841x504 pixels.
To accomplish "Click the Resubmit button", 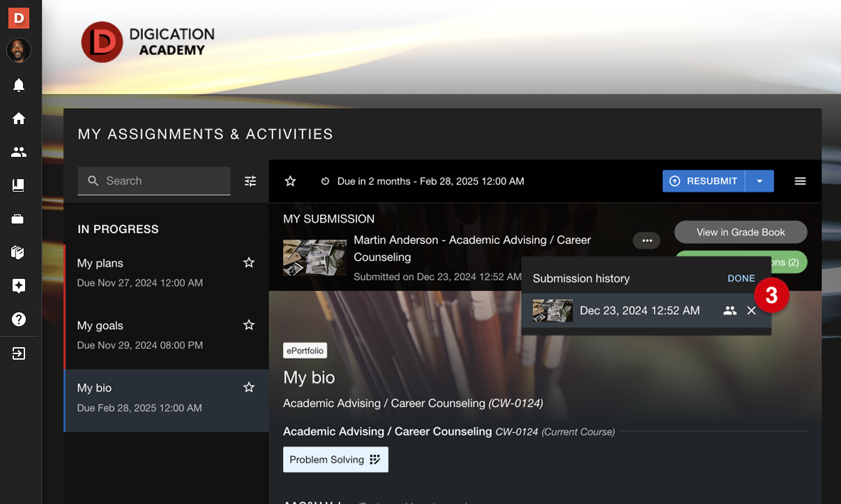I will point(704,181).
